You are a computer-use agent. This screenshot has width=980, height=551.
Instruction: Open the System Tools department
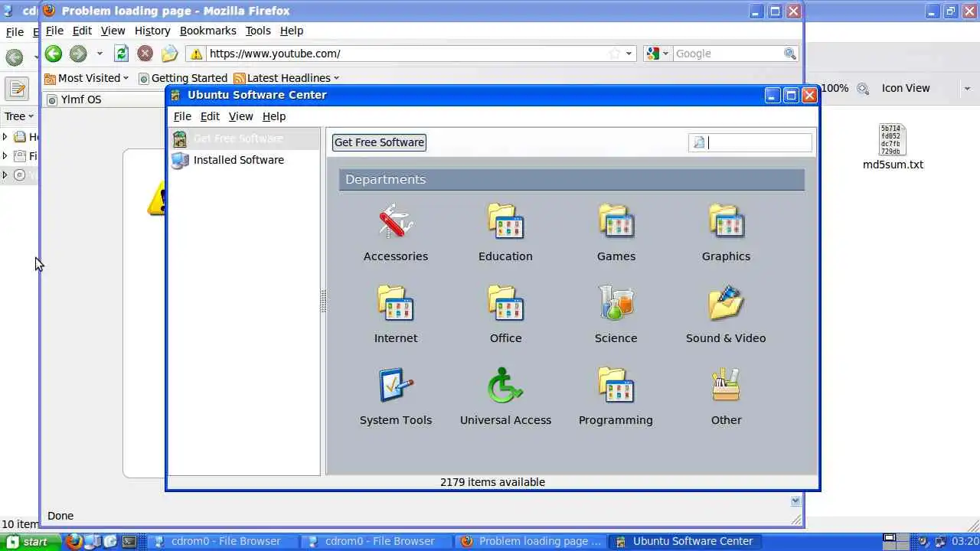395,396
